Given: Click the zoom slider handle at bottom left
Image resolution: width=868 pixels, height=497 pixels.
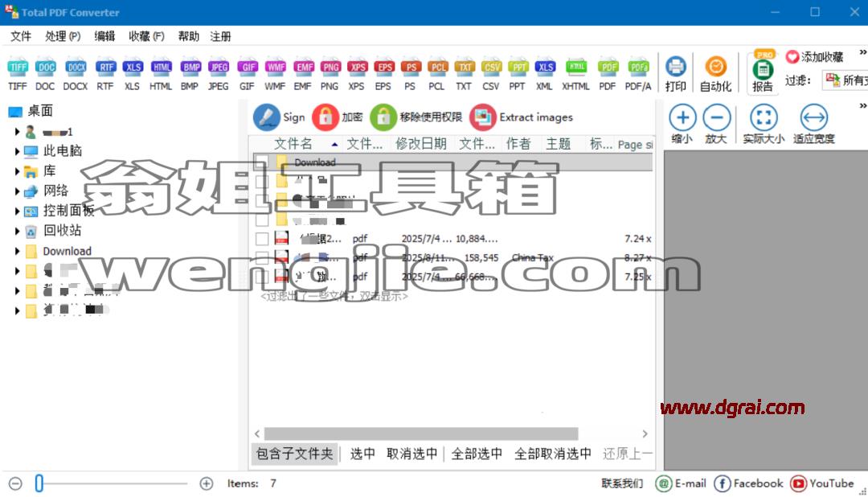Looking at the screenshot, I should 39,483.
